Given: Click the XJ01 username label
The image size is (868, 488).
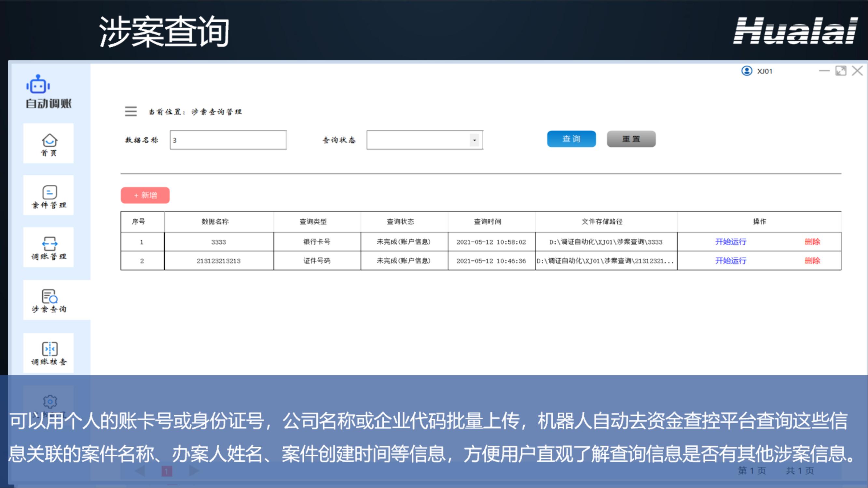Looking at the screenshot, I should 765,71.
